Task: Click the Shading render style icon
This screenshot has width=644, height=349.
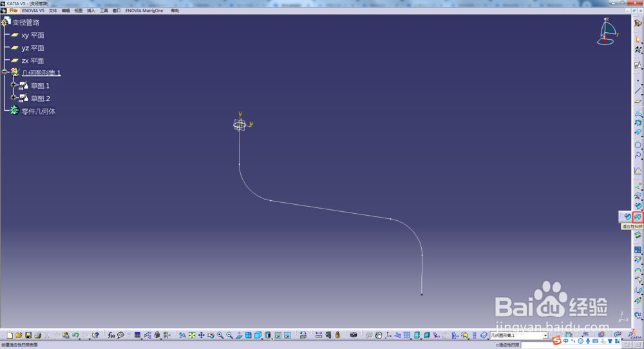Action: pyautogui.click(x=267, y=335)
